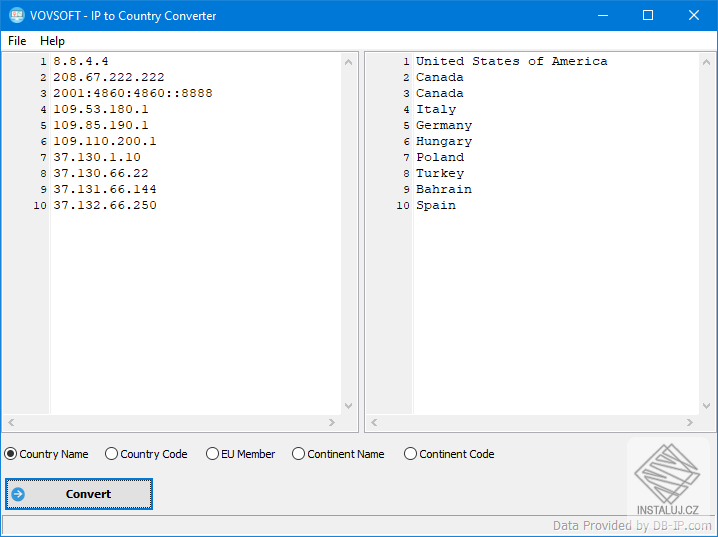Click the IP address 109.53.180.1

(x=101, y=109)
